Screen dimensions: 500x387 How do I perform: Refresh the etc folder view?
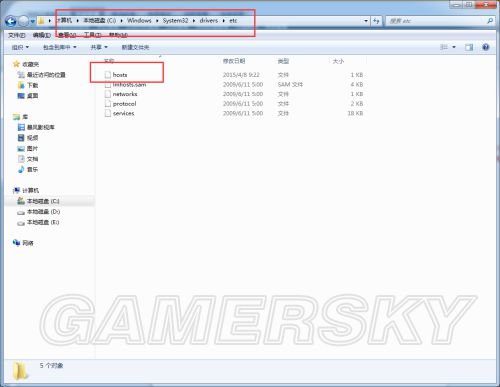376,21
